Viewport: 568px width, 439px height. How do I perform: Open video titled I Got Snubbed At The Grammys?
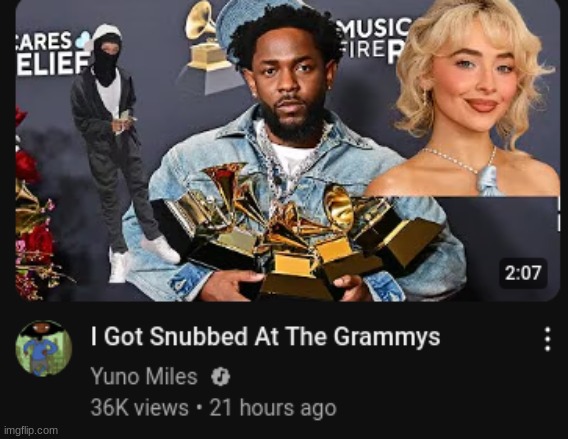[x=265, y=336]
